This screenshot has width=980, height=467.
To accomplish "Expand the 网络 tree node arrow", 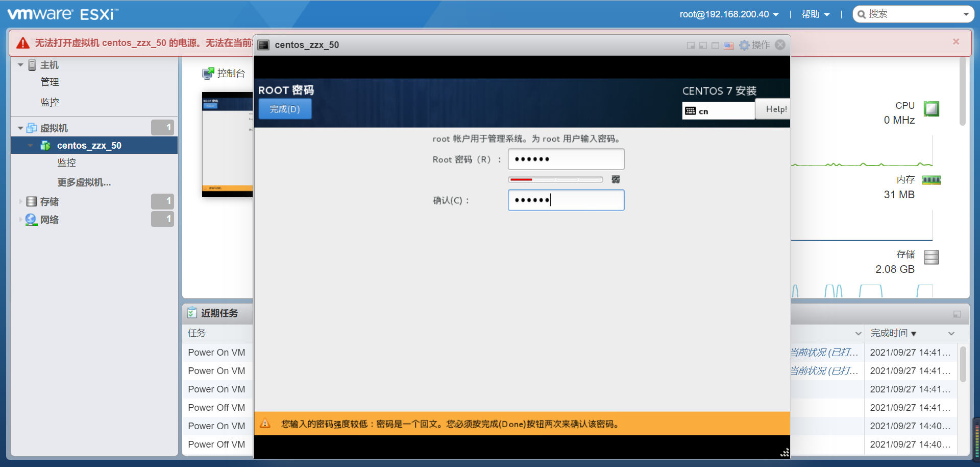I will tap(20, 219).
